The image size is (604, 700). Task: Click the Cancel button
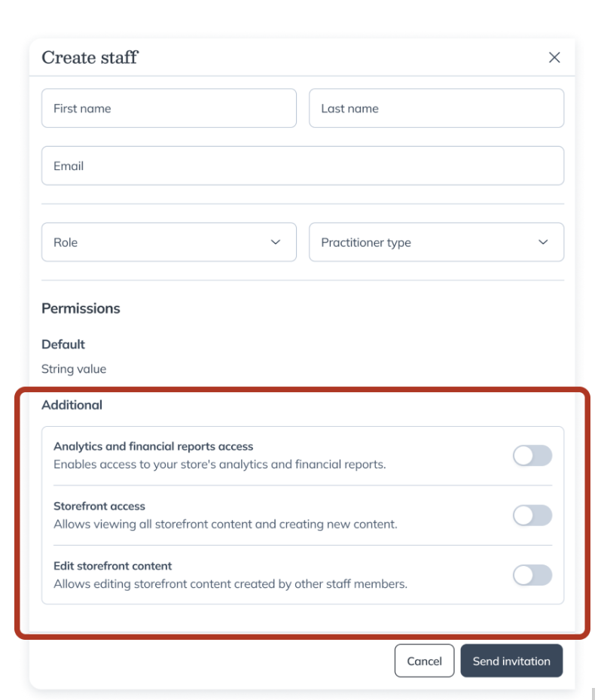pos(424,661)
